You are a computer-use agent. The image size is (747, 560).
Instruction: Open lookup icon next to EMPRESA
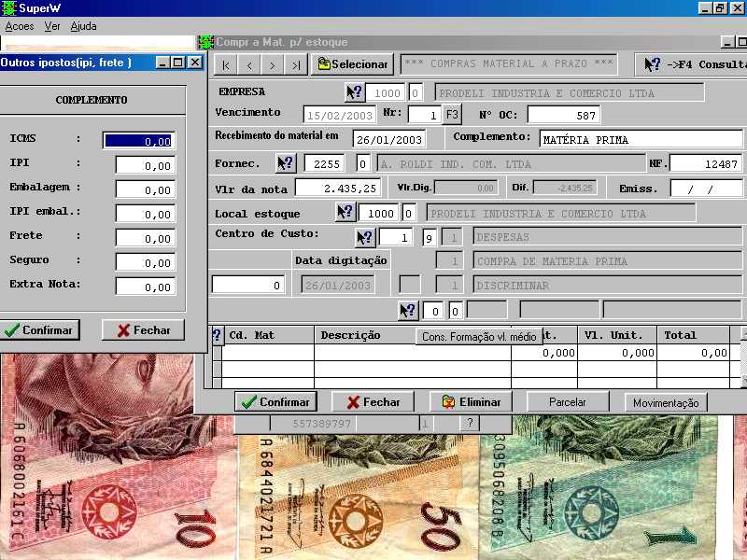pyautogui.click(x=355, y=91)
